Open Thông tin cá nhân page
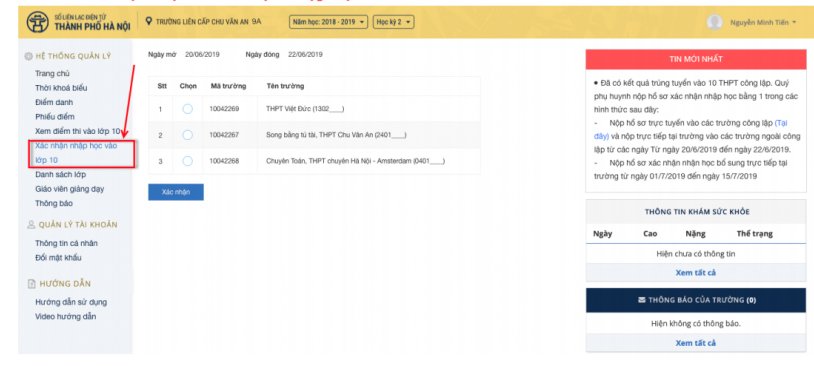The width and height of the screenshot is (814, 366). coord(66,243)
